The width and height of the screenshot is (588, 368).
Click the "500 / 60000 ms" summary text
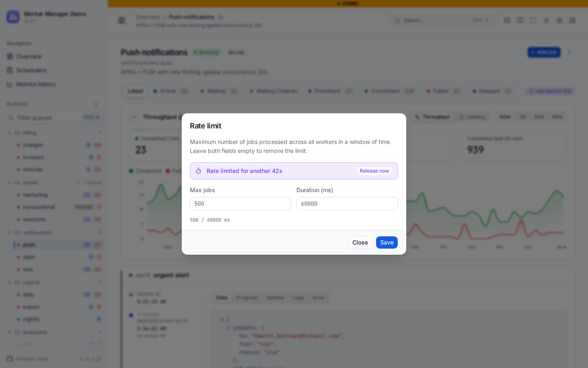pos(210,220)
